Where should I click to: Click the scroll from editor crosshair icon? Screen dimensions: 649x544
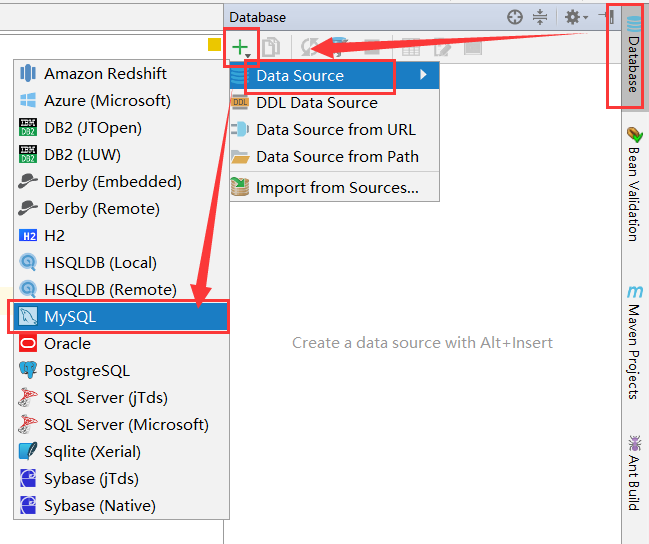(515, 17)
